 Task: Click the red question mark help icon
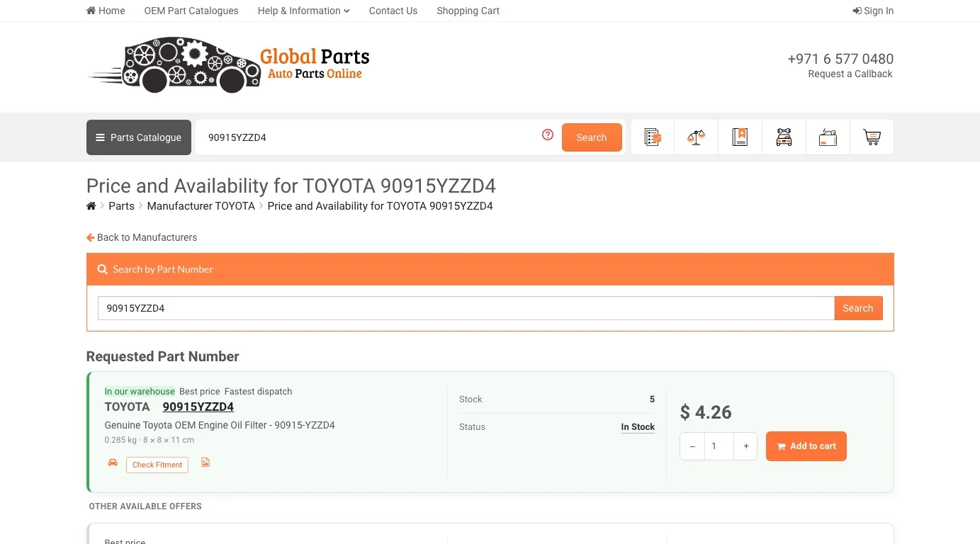click(x=548, y=135)
